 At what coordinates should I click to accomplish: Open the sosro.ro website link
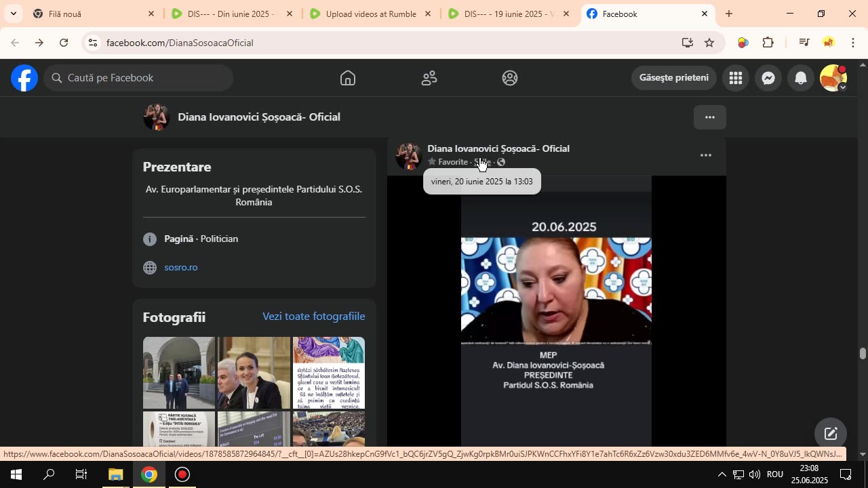coord(181,268)
